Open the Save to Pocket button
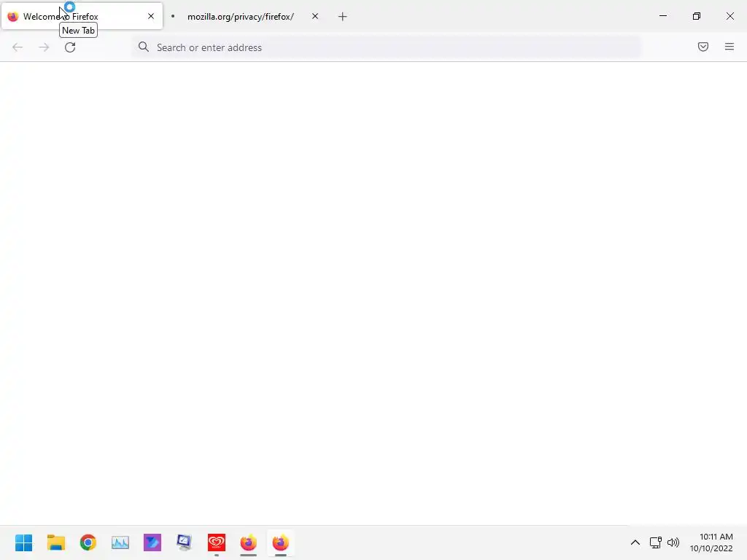 pos(703,47)
